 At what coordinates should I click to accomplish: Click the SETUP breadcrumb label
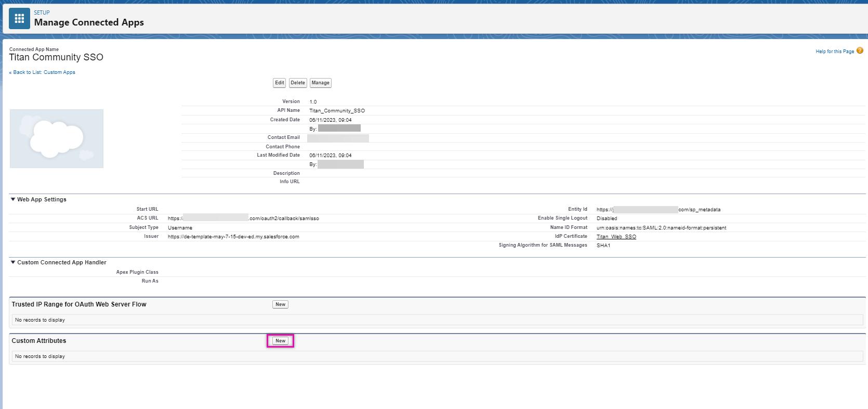pyautogui.click(x=42, y=12)
